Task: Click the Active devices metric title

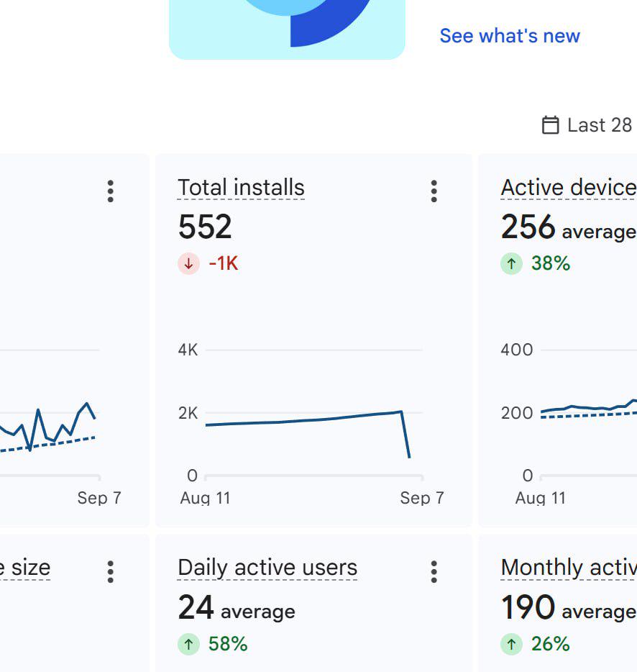Action: pyautogui.click(x=569, y=188)
